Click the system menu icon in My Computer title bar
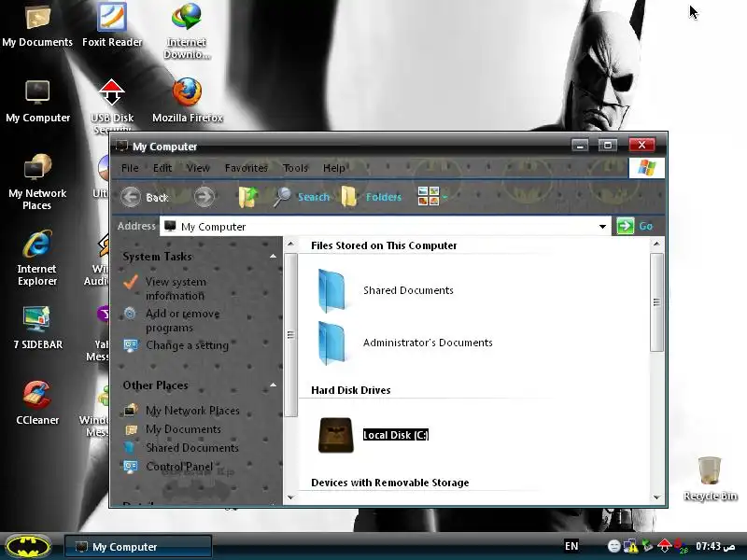 122,146
